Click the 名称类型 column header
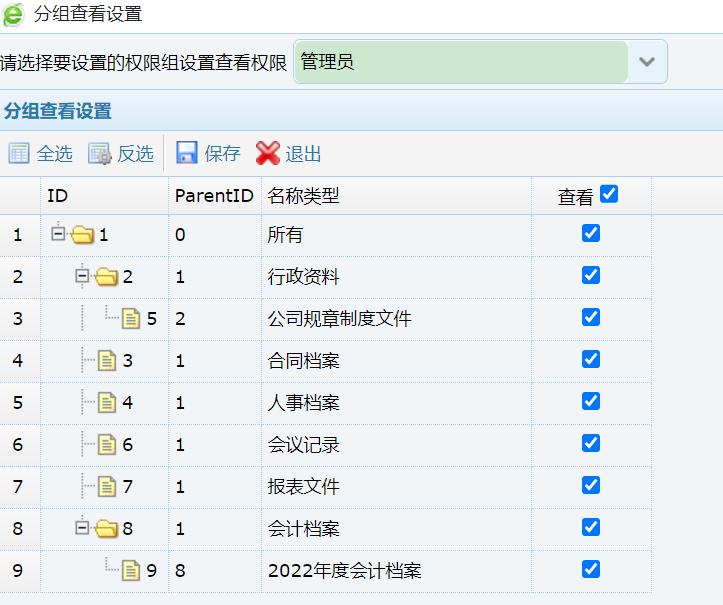 (x=304, y=196)
